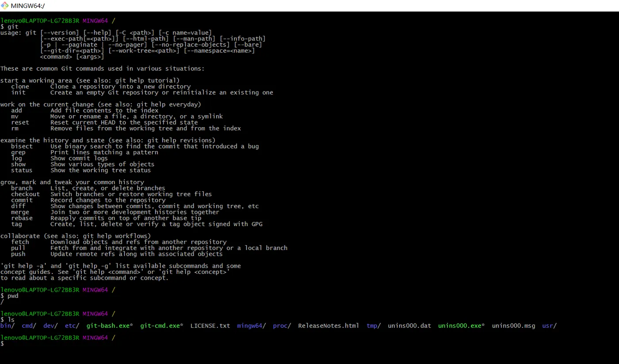Click 'work on the current change' heading line
This screenshot has width=619, height=364.
pos(101,105)
